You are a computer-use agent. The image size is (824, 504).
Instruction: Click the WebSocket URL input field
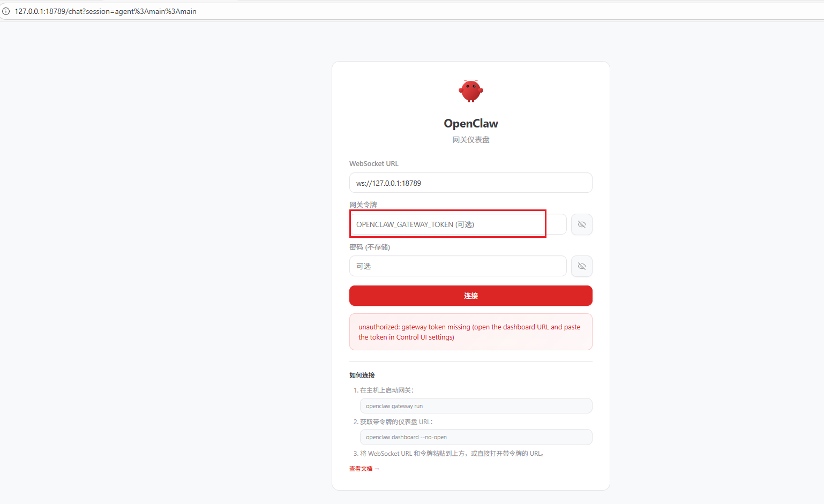(471, 183)
